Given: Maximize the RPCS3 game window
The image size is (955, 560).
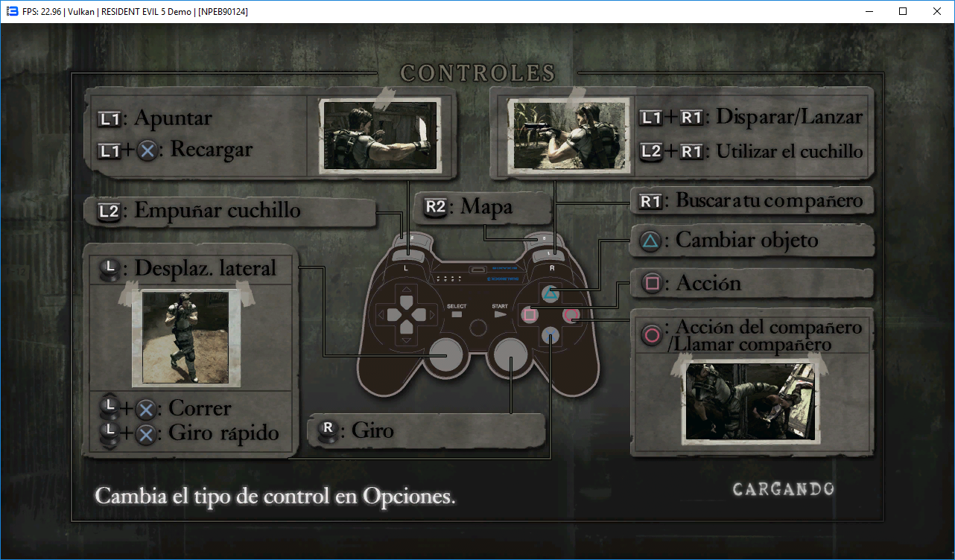Looking at the screenshot, I should coord(903,11).
